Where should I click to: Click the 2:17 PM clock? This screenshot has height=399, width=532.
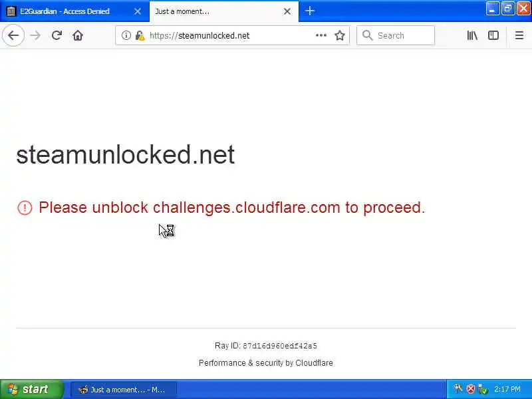pyautogui.click(x=507, y=389)
